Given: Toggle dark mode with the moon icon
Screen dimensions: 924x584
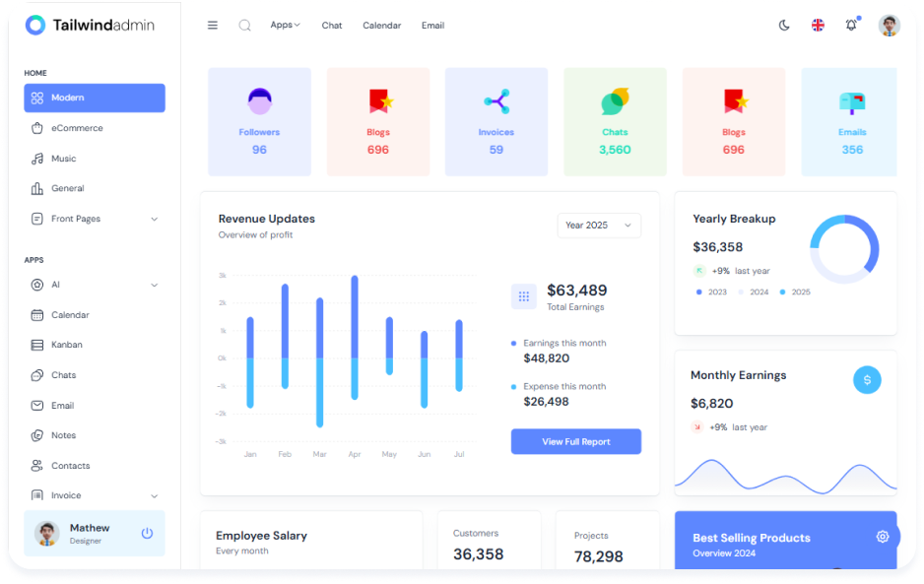Looking at the screenshot, I should (x=784, y=26).
